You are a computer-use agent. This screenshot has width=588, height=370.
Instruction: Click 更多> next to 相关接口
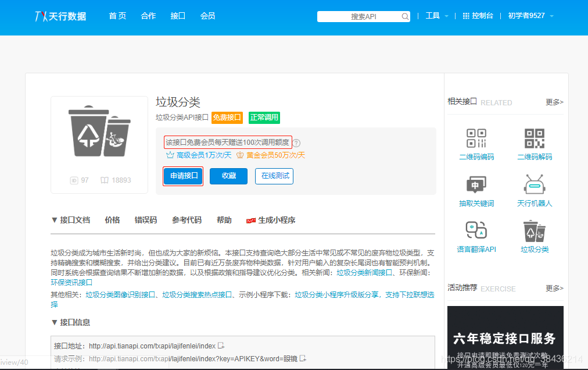tap(554, 102)
